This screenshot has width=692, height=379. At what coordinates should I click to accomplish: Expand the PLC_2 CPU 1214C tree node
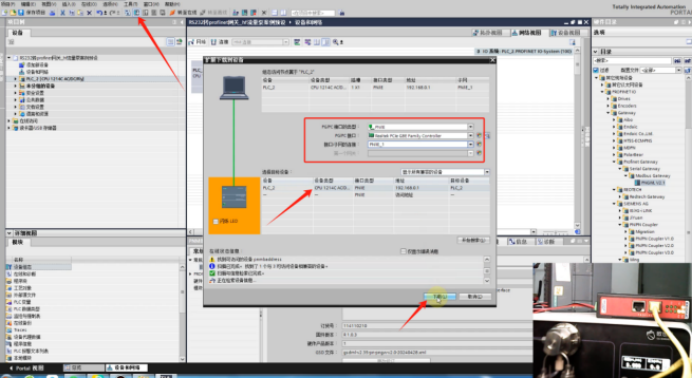(x=15, y=79)
